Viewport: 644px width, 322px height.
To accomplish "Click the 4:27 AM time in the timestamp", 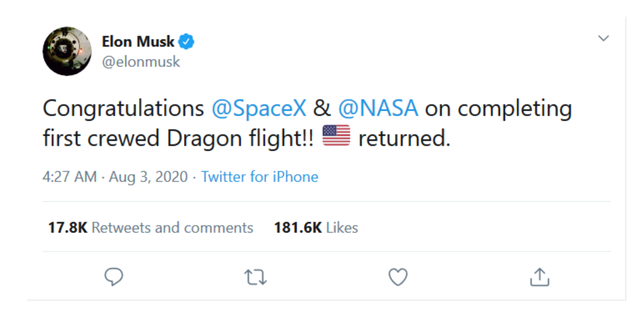I will 70,177.
